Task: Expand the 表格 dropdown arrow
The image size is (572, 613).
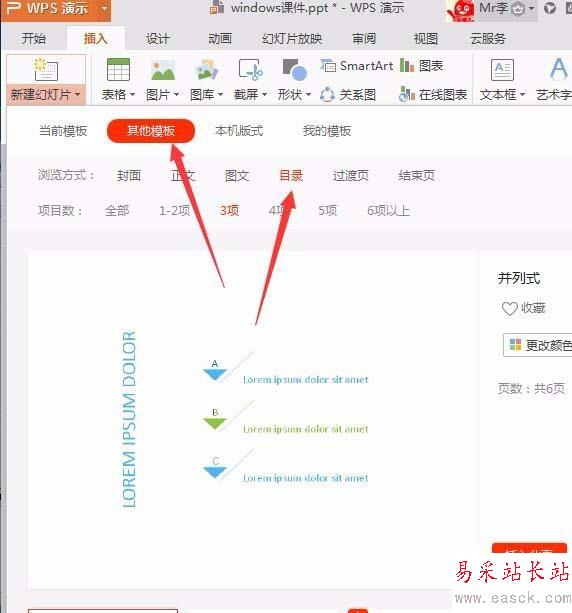Action: coord(132,94)
